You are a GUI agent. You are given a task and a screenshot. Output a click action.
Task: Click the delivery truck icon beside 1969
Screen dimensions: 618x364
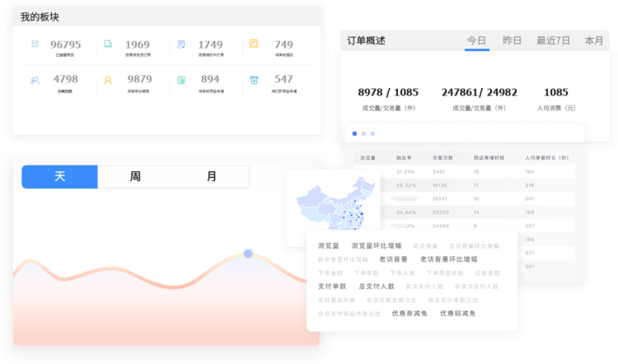pyautogui.click(x=108, y=44)
